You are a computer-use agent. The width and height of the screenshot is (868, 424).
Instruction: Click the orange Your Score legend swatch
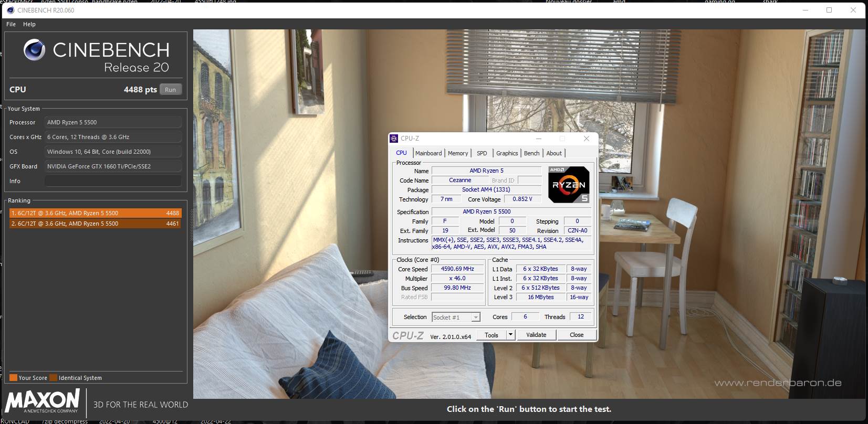tap(14, 377)
